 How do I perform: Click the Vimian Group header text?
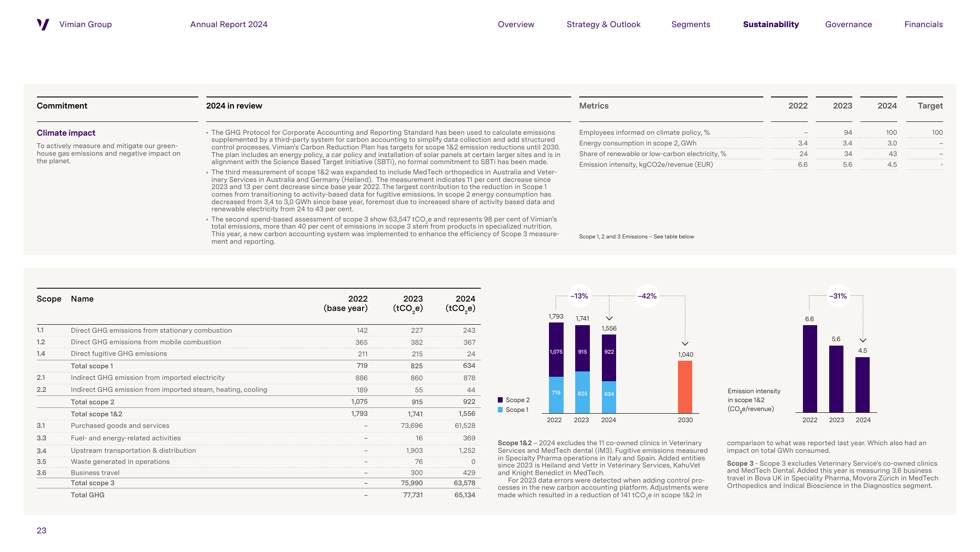click(x=85, y=24)
